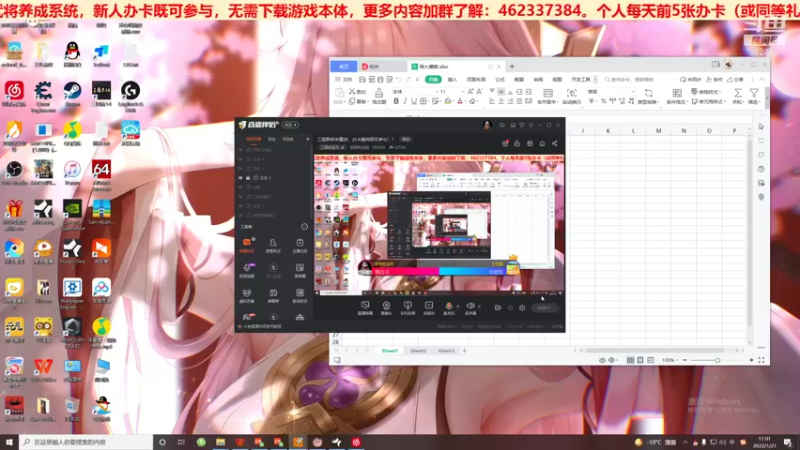
Task: Click the Share (分享) icon in WPS
Action: point(735,80)
